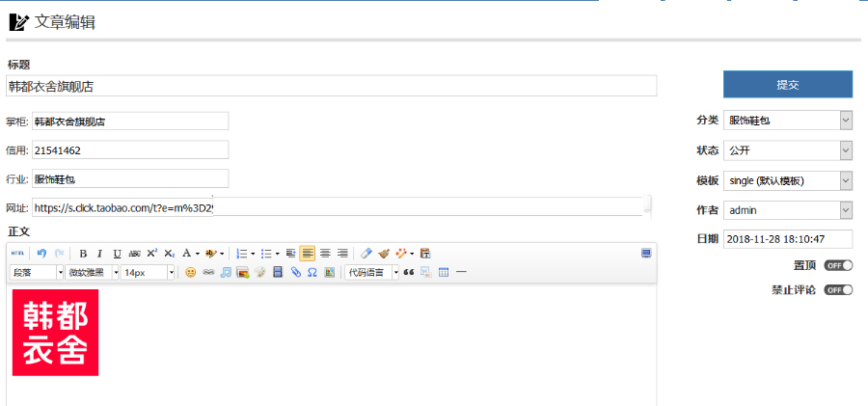Apply superscript formatting

click(151, 254)
